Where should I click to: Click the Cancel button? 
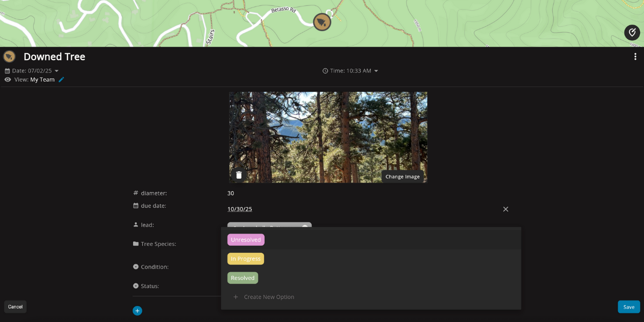click(x=15, y=307)
